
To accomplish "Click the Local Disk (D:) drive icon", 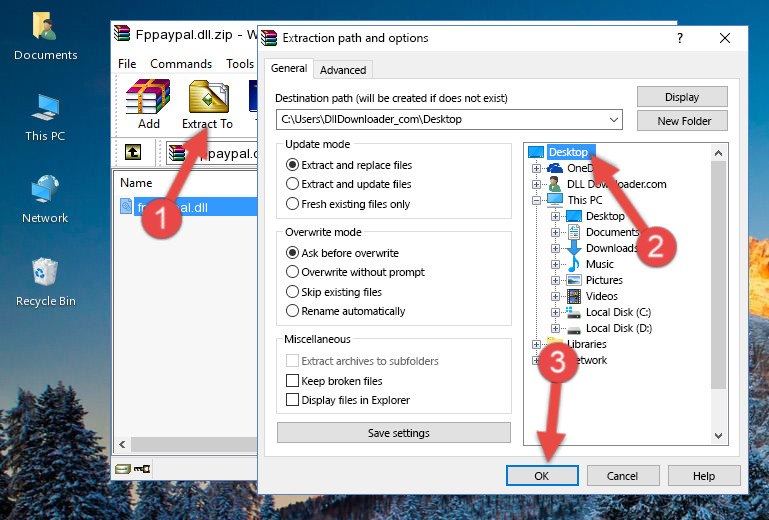I will (x=574, y=329).
